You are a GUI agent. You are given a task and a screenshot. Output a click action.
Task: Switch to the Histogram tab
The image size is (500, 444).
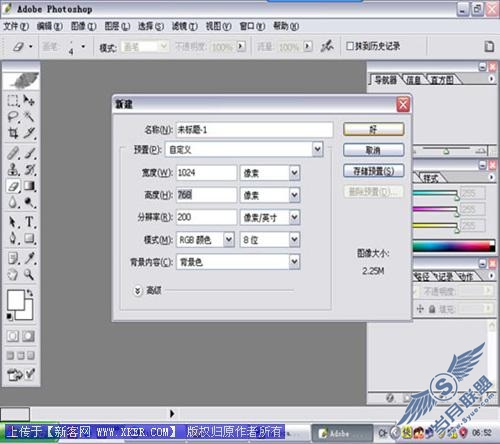click(x=443, y=80)
